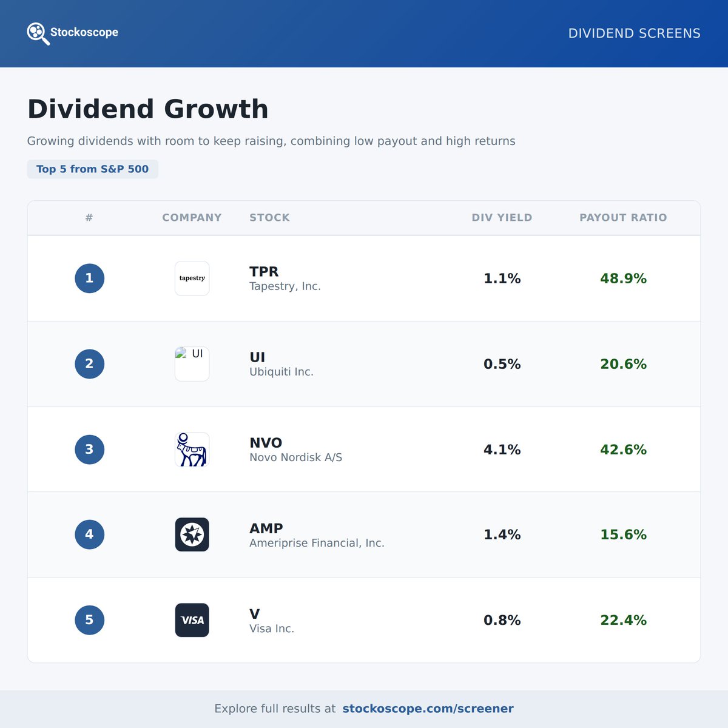728x728 pixels.
Task: Click the Stockoscope magnifier logo icon
Action: [x=38, y=33]
